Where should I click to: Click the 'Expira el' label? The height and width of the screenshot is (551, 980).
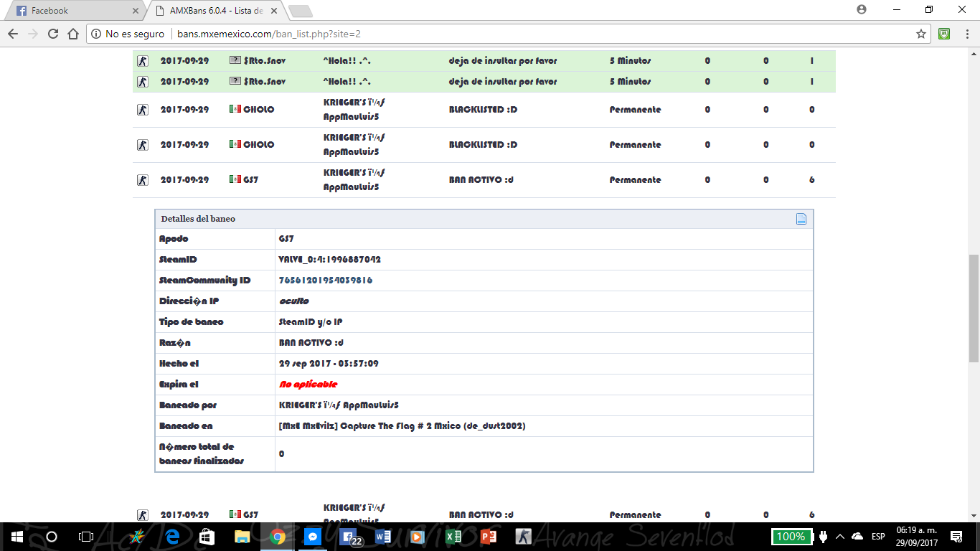[x=179, y=385]
